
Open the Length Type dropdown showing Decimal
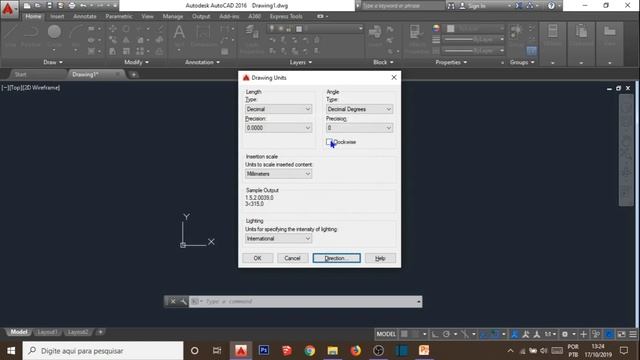coord(278,109)
